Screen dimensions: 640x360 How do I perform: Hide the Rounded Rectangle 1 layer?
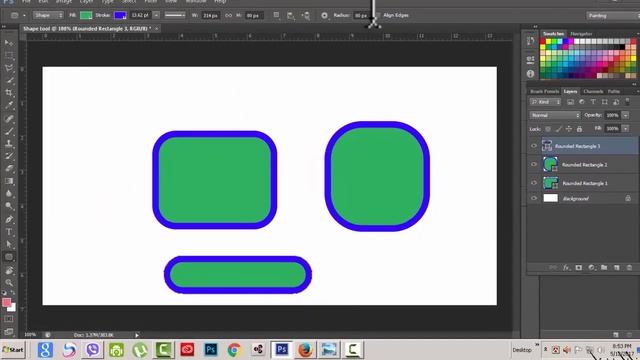pyautogui.click(x=533, y=182)
